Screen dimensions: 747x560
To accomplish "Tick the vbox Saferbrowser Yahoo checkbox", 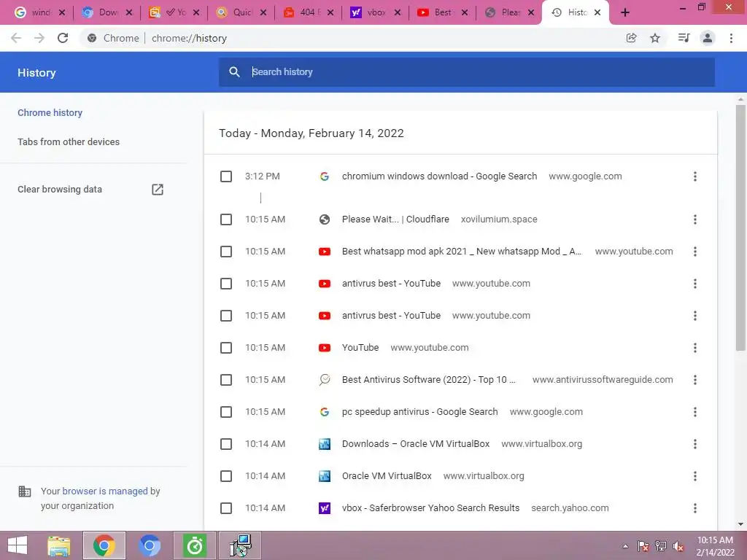I will click(226, 508).
